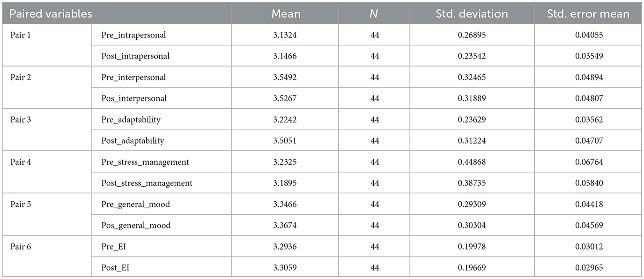Select the Std. error mean header

(x=588, y=14)
